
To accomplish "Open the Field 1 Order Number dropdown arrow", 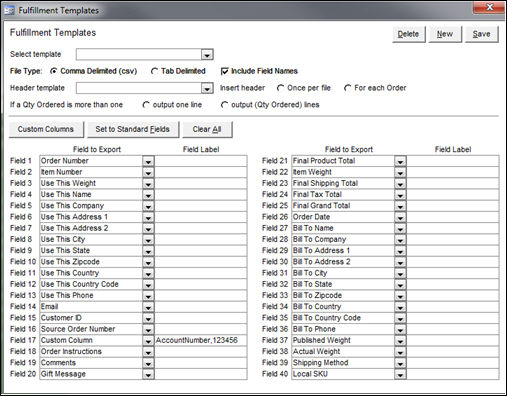I will tap(148, 161).
